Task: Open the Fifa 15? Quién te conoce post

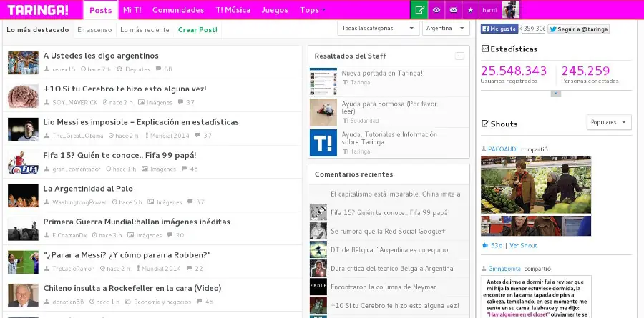Action: click(119, 156)
